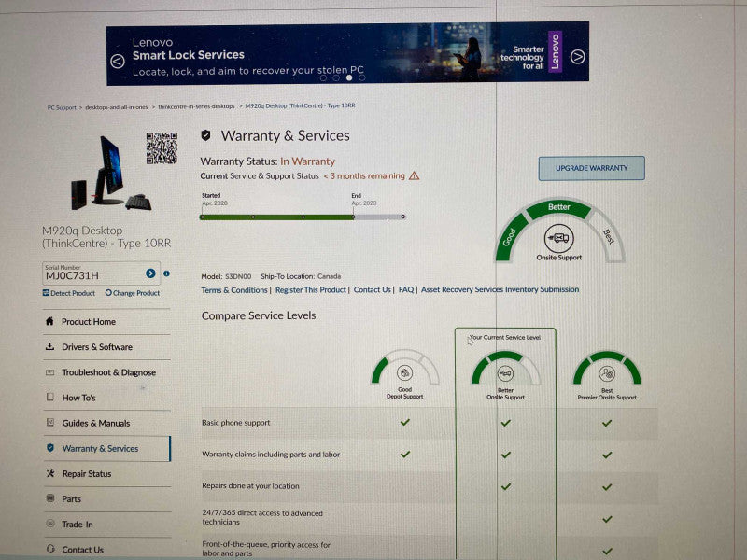Click the Product Home house icon
The image size is (747, 560).
[x=49, y=321]
